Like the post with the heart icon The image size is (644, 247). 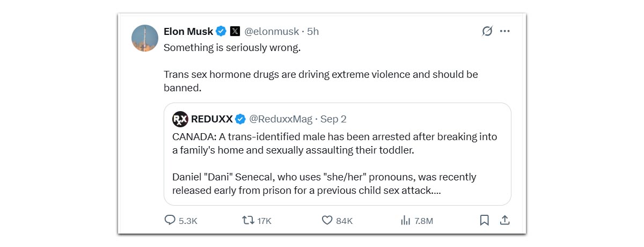point(327,220)
